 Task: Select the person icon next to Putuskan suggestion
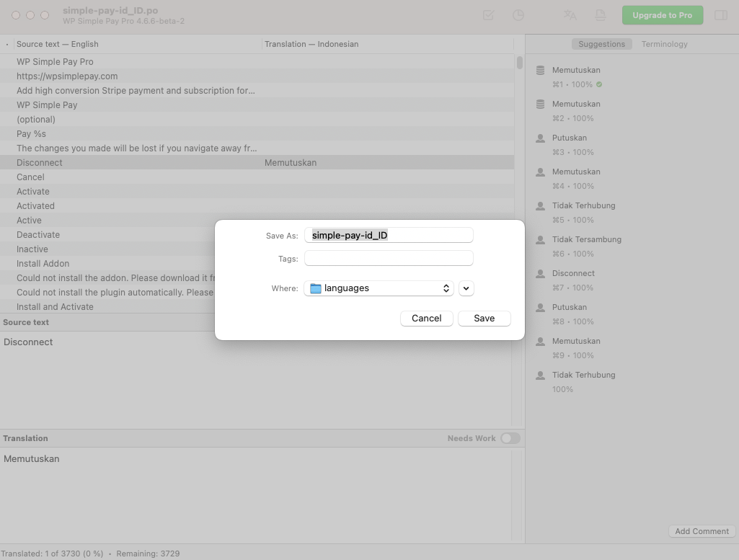pos(540,138)
